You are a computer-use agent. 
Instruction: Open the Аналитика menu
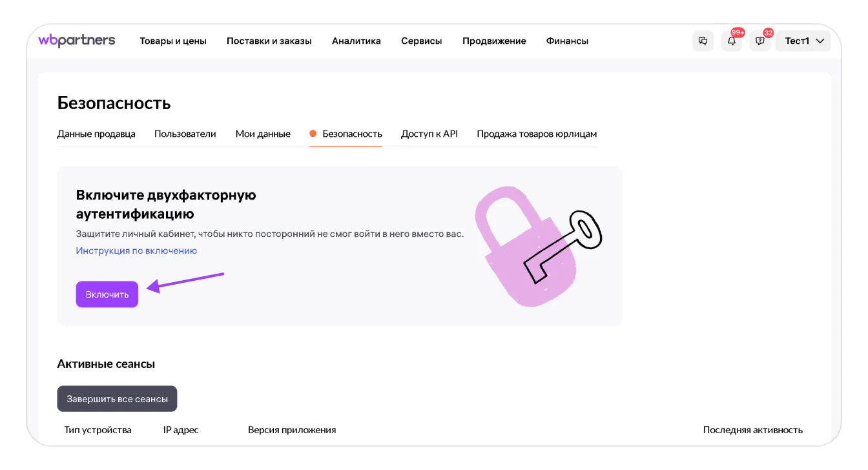(356, 41)
